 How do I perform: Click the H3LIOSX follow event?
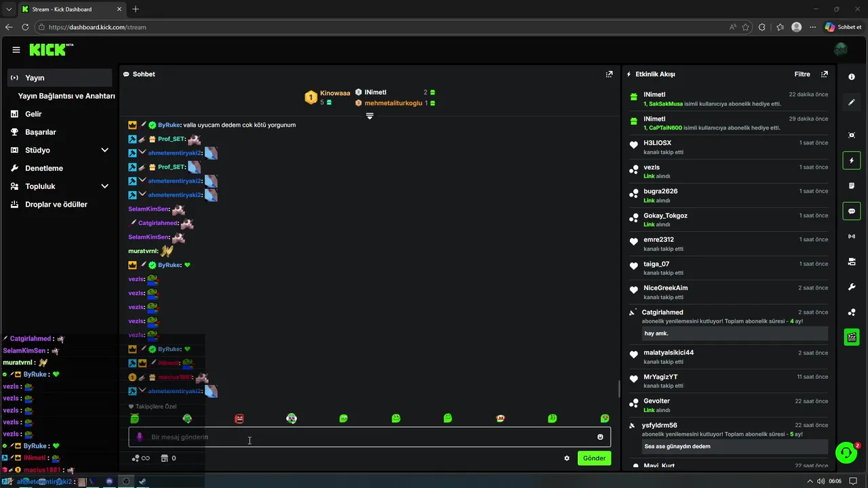pyautogui.click(x=728, y=147)
